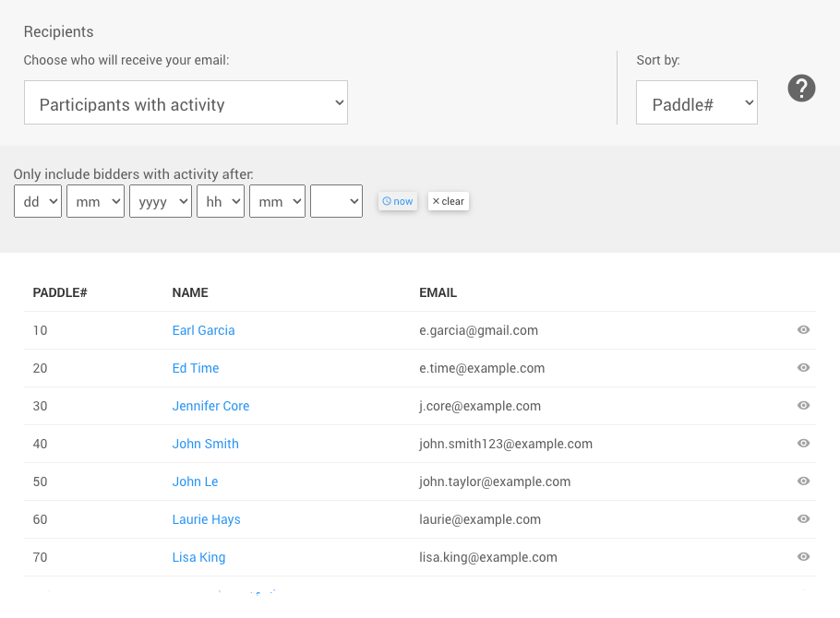
Task: Click the NAME column header
Action: (190, 292)
